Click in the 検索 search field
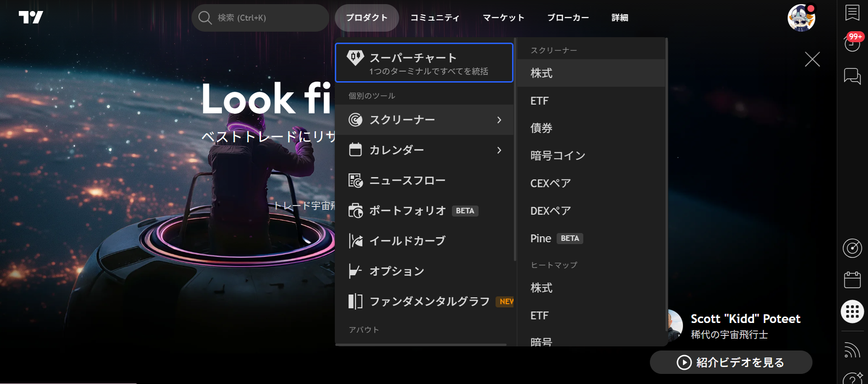Viewport: 868px width, 384px height. [x=260, y=18]
